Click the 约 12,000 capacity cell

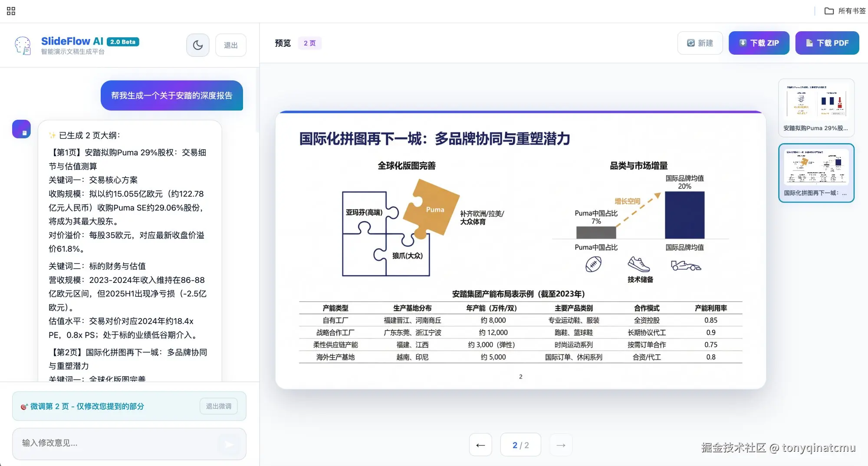pos(493,332)
